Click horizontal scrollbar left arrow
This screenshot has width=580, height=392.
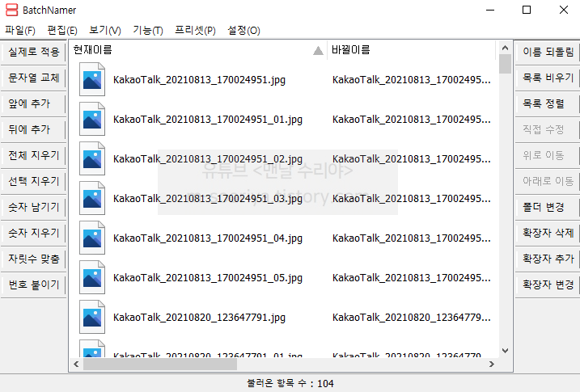pyautogui.click(x=76, y=365)
